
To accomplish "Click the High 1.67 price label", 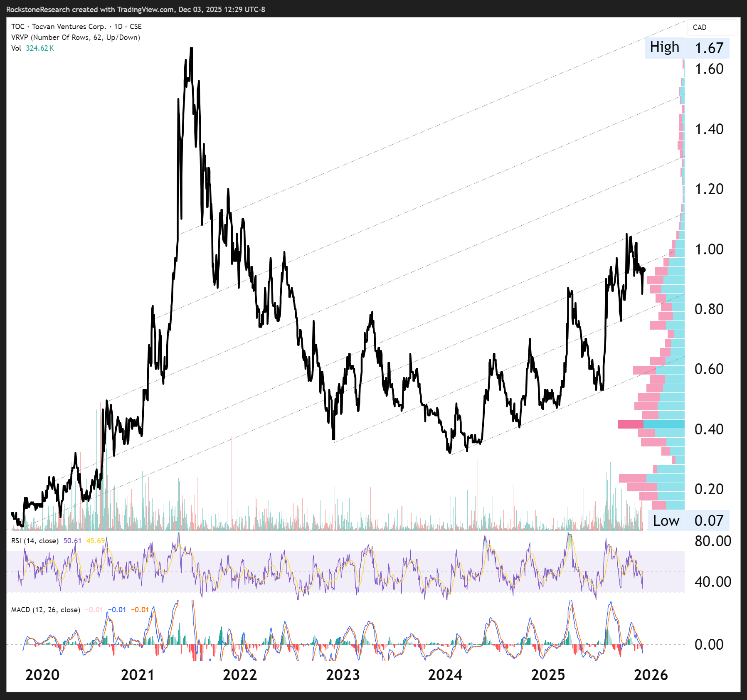I will pos(687,48).
